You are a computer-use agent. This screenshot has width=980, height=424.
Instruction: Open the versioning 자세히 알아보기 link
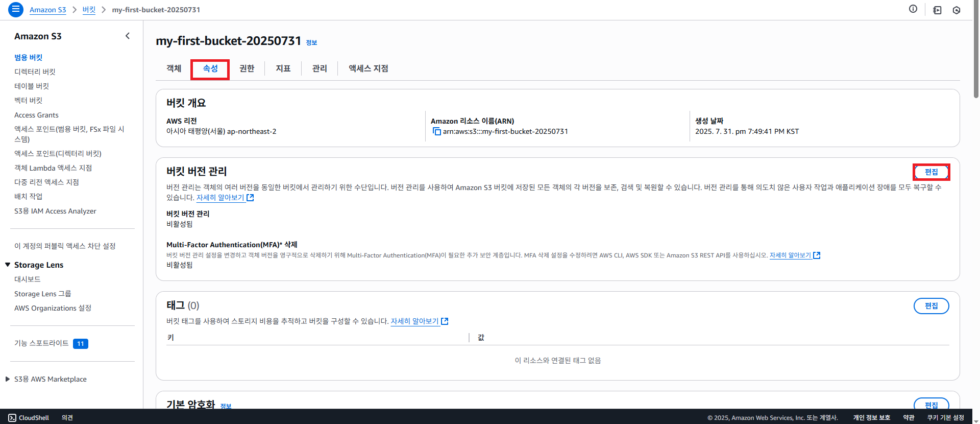220,198
